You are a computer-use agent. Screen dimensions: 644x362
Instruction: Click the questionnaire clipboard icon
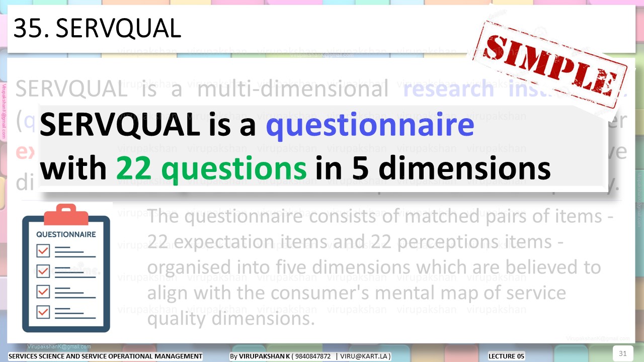(x=66, y=268)
